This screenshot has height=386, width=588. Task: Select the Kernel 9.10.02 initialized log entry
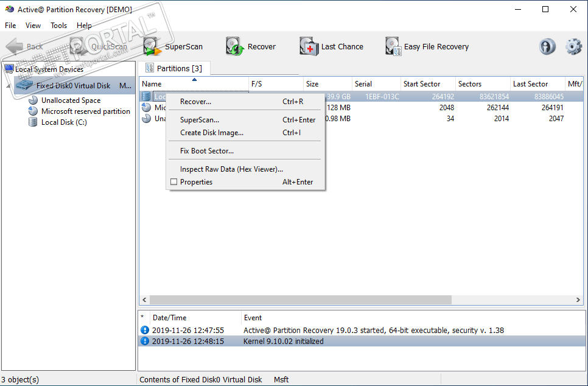(362, 341)
